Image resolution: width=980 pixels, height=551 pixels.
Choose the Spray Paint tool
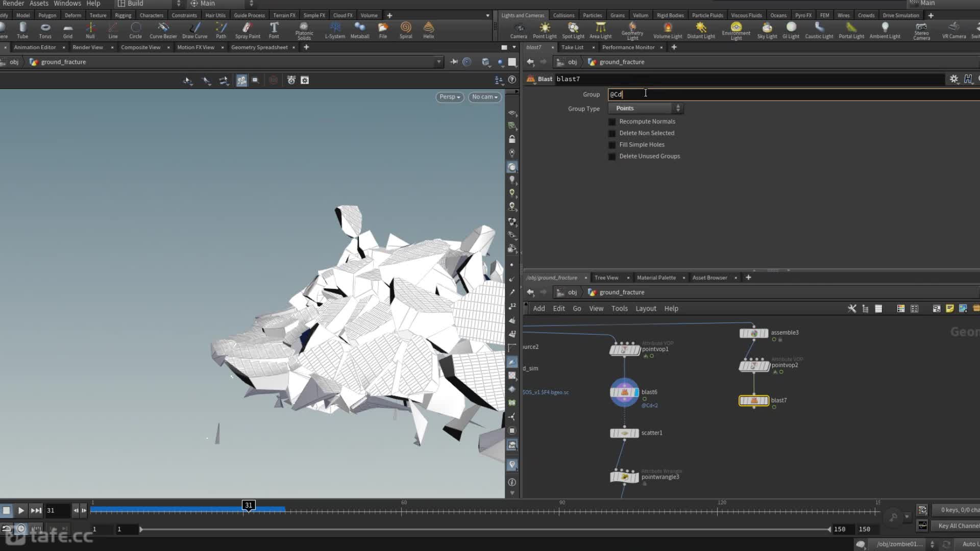pyautogui.click(x=248, y=30)
